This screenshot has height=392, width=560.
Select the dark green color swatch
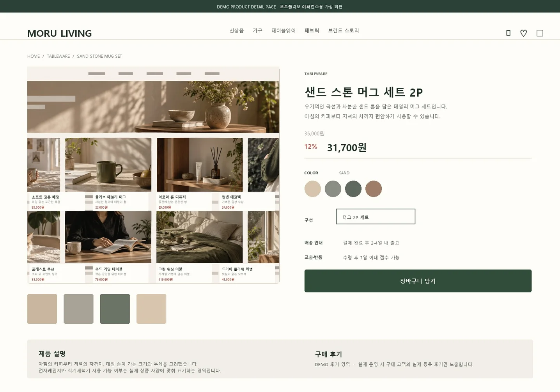click(x=353, y=189)
